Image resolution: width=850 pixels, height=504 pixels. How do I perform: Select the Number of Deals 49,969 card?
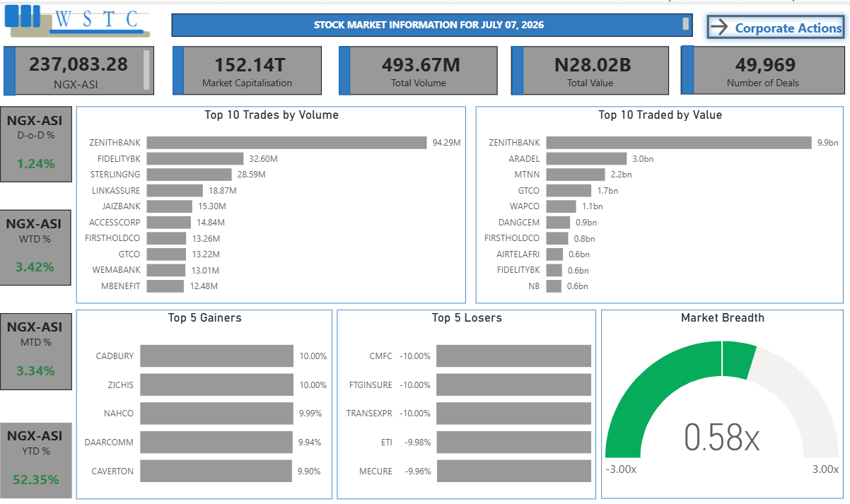coord(762,71)
